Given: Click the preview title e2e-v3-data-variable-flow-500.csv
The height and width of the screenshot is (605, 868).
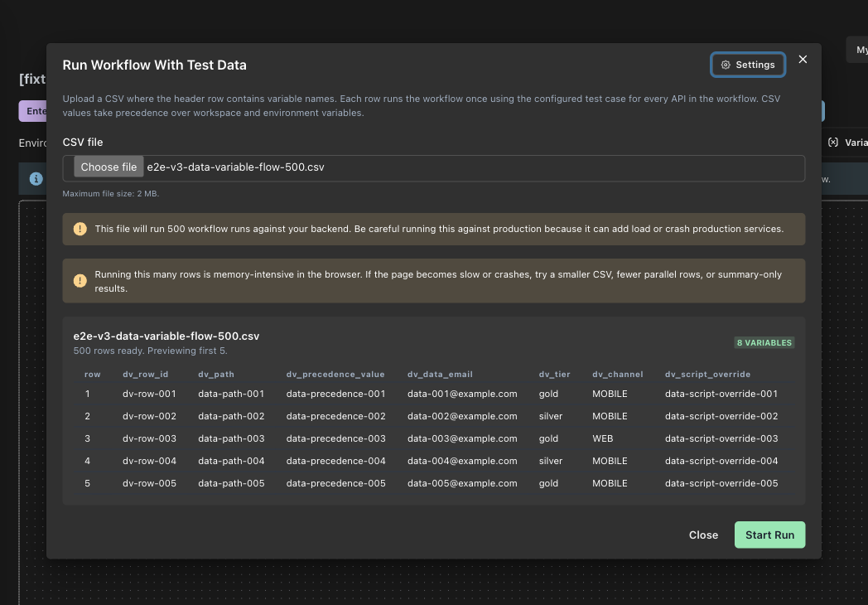Looking at the screenshot, I should point(166,336).
